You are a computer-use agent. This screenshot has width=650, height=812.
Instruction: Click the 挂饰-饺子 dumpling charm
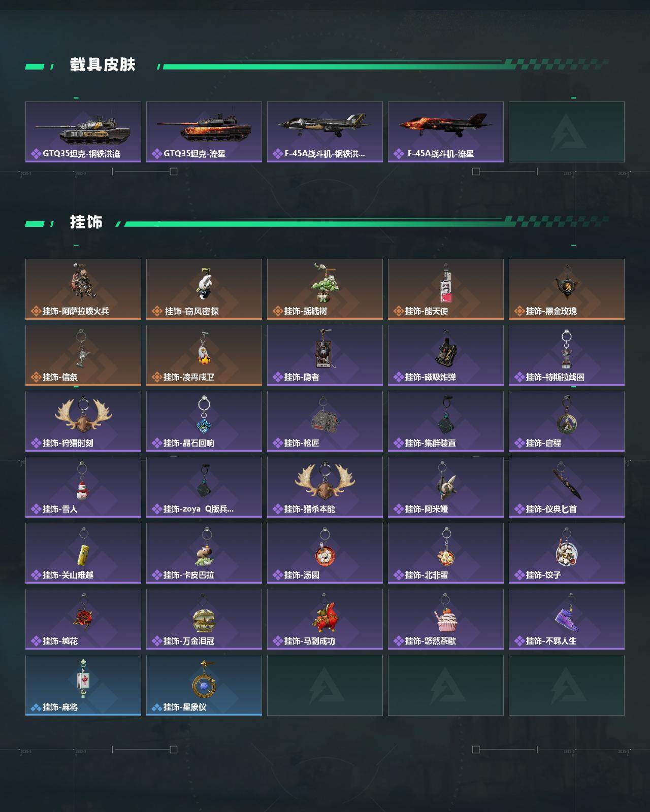pyautogui.click(x=567, y=553)
